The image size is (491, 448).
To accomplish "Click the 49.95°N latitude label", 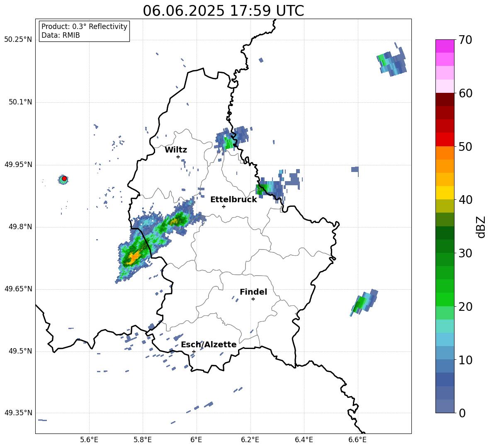I will (18, 165).
